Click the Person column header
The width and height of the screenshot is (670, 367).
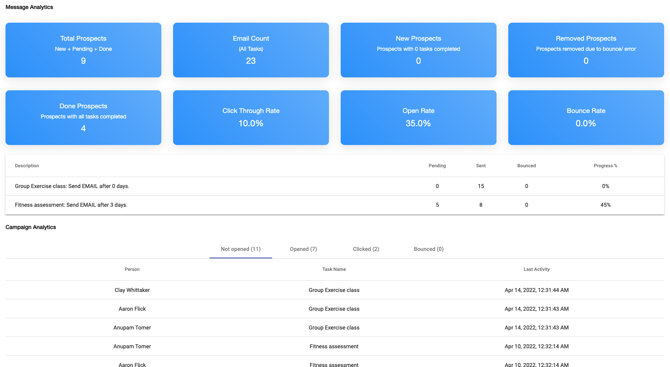click(132, 270)
